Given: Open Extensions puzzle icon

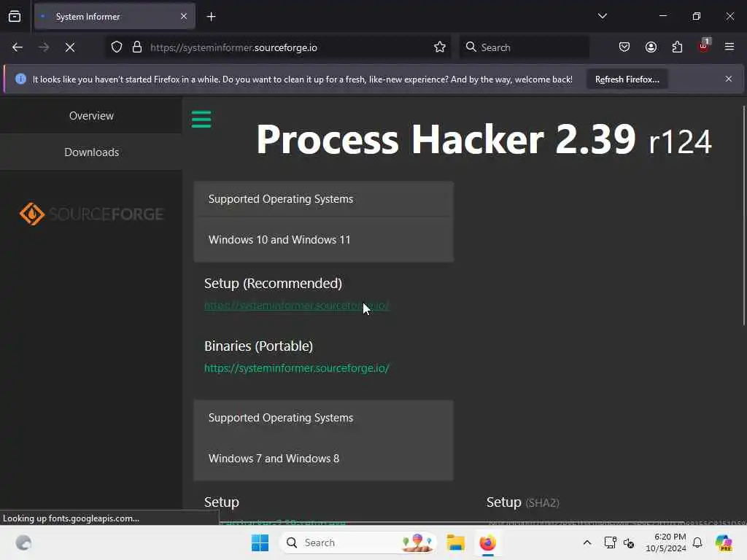Looking at the screenshot, I should 677,47.
